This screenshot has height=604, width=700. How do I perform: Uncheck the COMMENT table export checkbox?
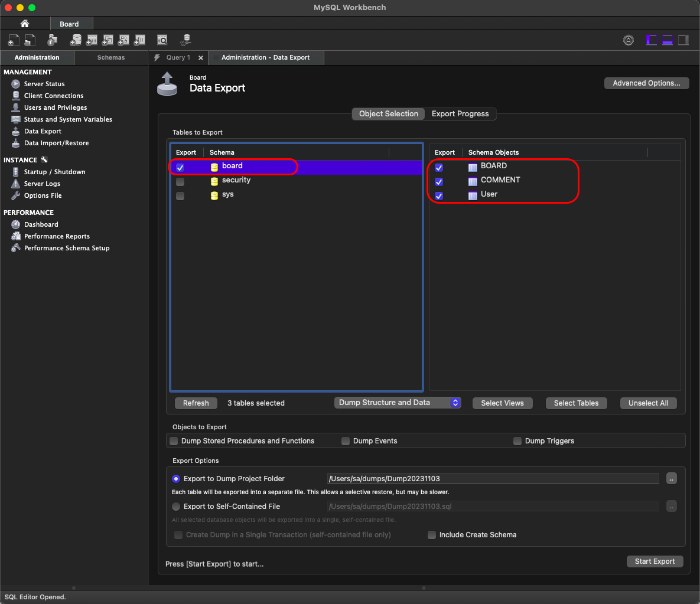click(439, 182)
